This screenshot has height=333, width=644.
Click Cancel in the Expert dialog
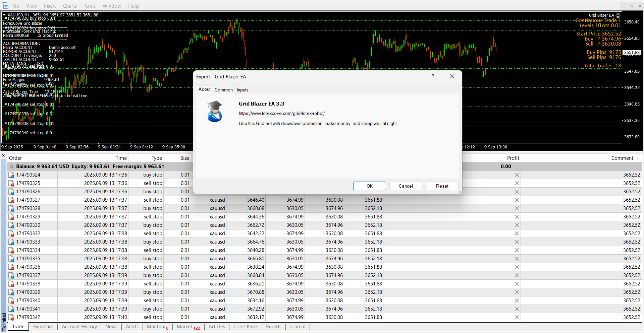tap(406, 186)
